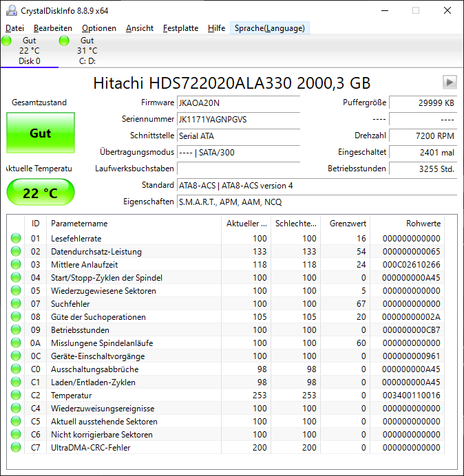Click the status circle for Lesefehlerrate row
The image size is (464, 476).
[16, 238]
